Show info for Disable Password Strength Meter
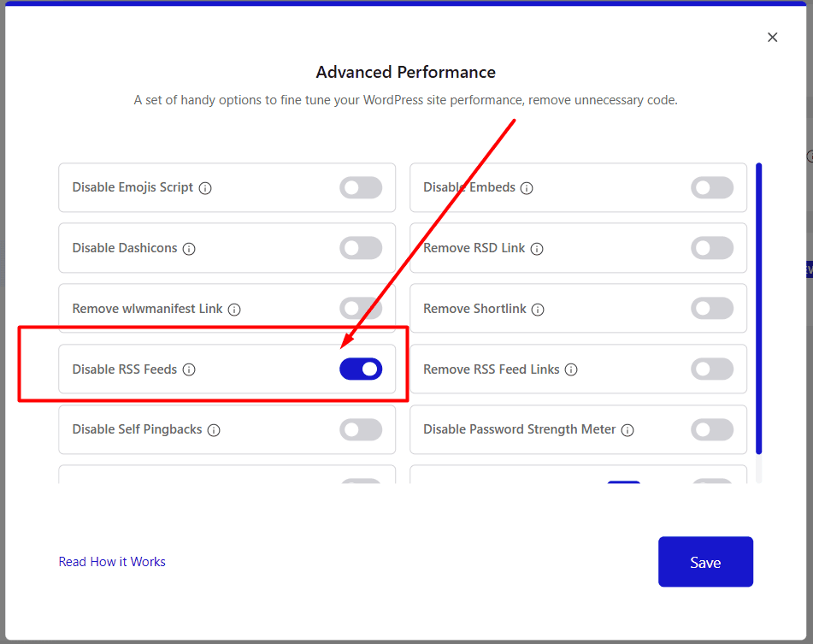813x644 pixels. point(627,430)
